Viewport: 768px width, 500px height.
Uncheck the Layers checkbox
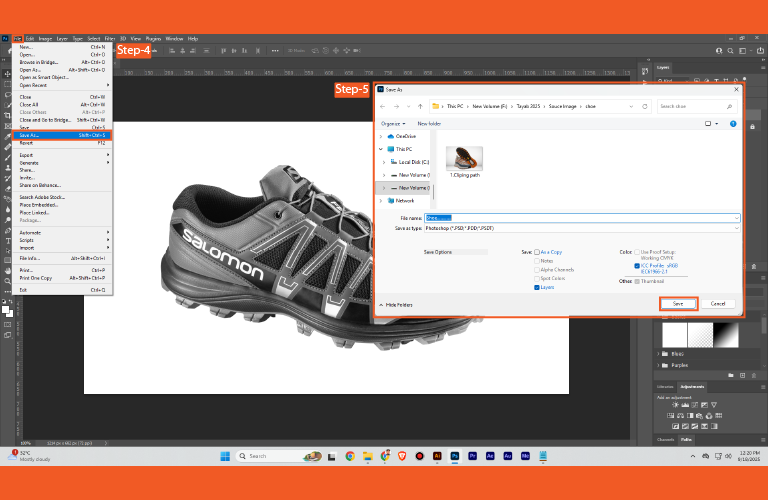[537, 287]
